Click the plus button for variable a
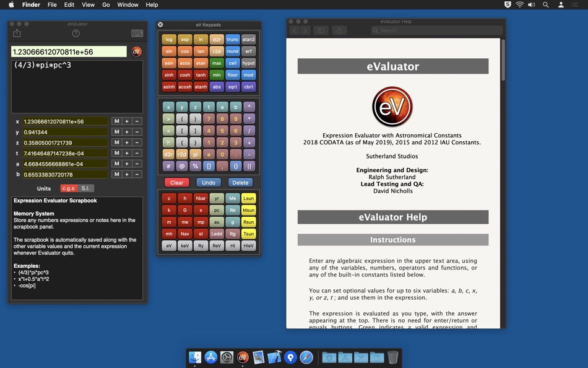 (x=127, y=164)
